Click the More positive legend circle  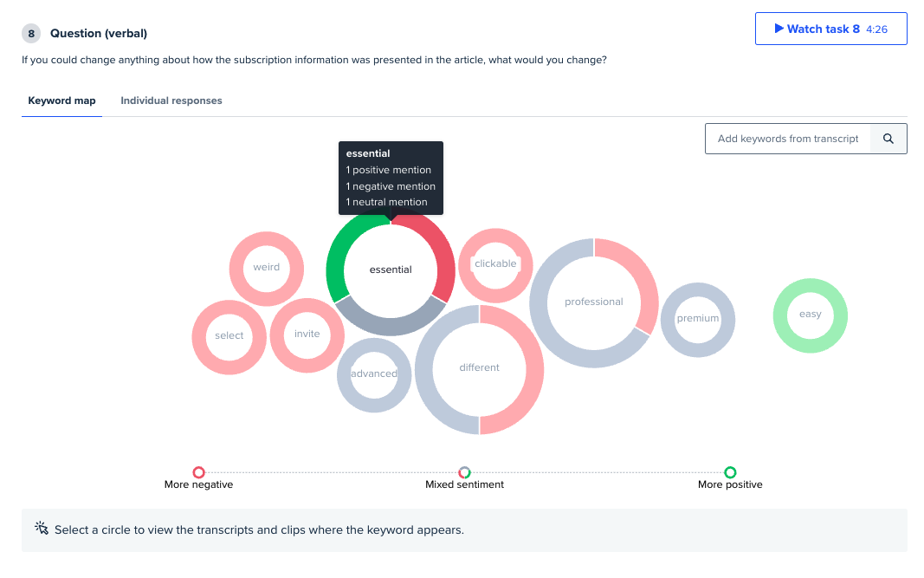[x=730, y=472]
